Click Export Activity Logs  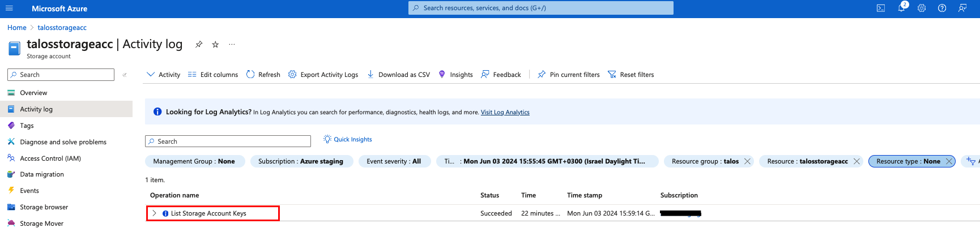323,75
